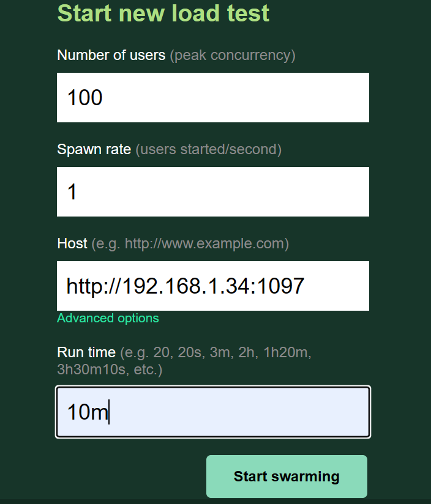Click the '(users started/second)' hint text
The image size is (431, 504).
[208, 149]
